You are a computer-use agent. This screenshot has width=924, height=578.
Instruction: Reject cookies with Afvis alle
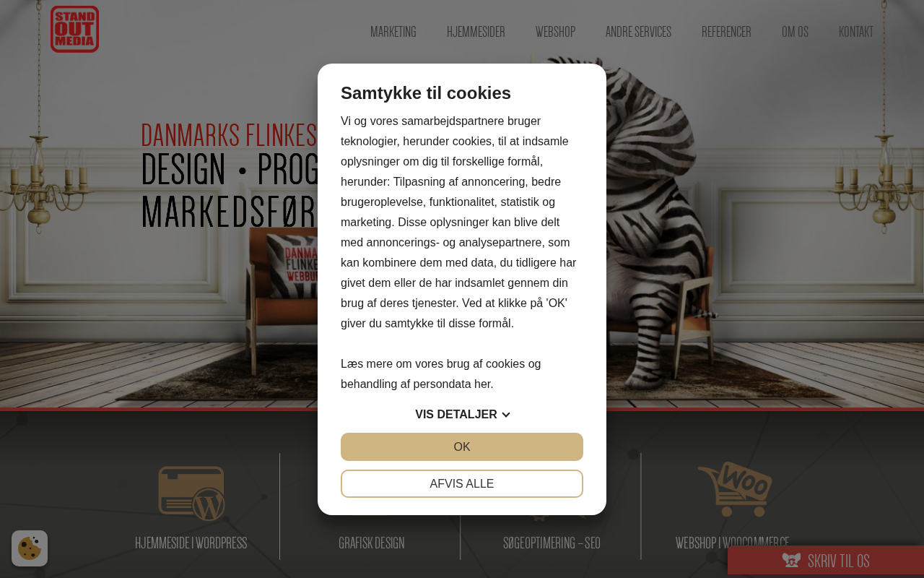point(462,483)
